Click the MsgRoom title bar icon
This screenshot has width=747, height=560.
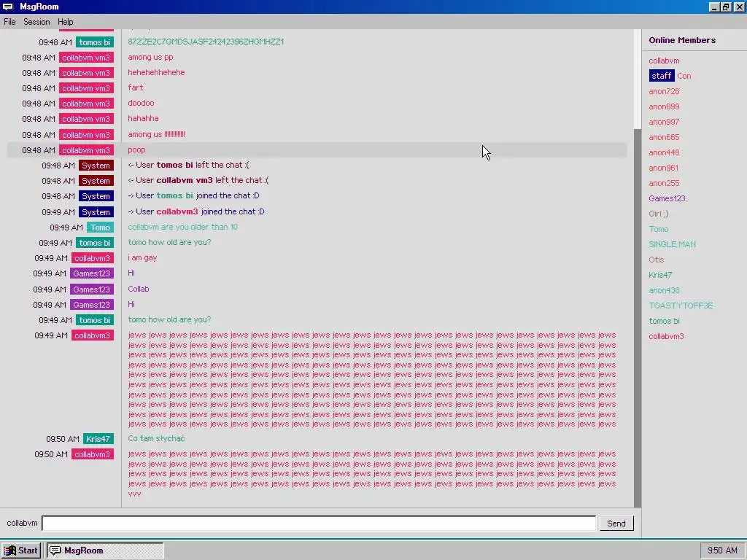click(7, 7)
